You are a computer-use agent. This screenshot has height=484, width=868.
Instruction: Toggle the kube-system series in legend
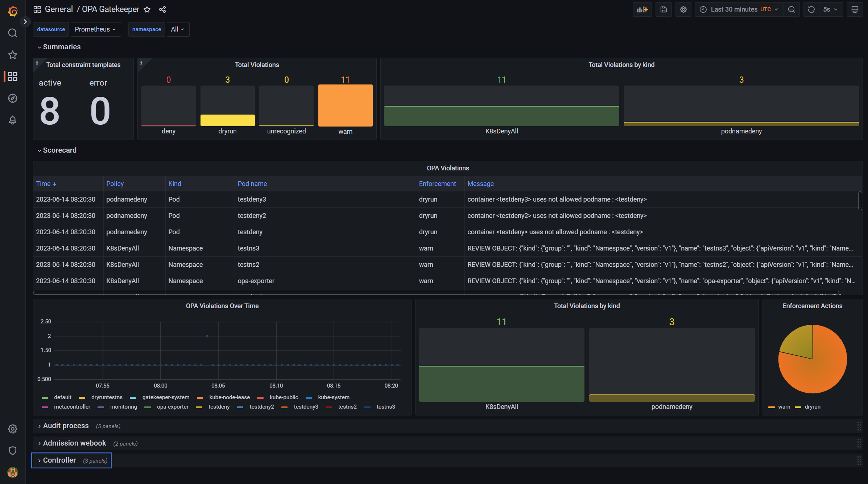point(333,397)
